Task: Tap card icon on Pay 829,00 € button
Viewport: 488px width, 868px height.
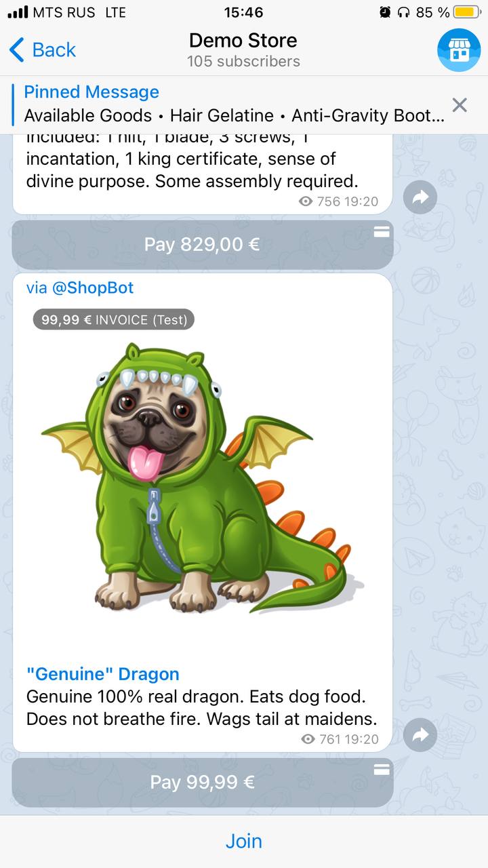Action: pyautogui.click(x=382, y=232)
